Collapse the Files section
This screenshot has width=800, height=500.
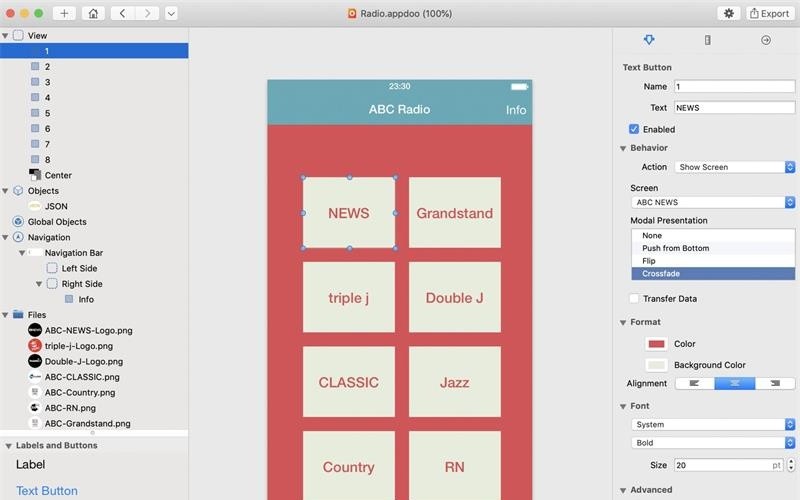click(5, 315)
